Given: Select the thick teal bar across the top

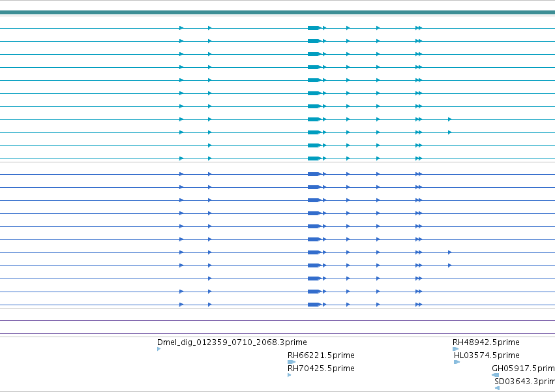Looking at the screenshot, I should point(278,12).
